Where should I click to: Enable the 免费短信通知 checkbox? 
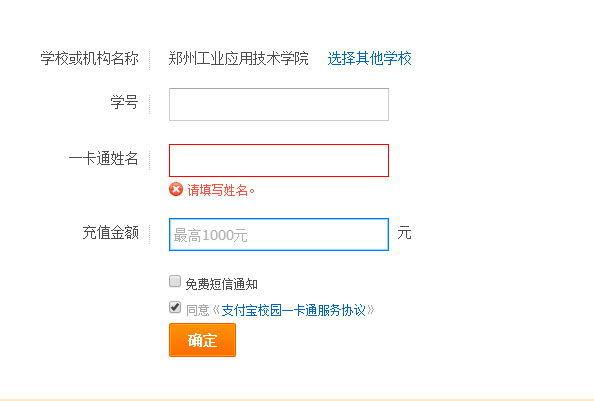click(x=175, y=281)
